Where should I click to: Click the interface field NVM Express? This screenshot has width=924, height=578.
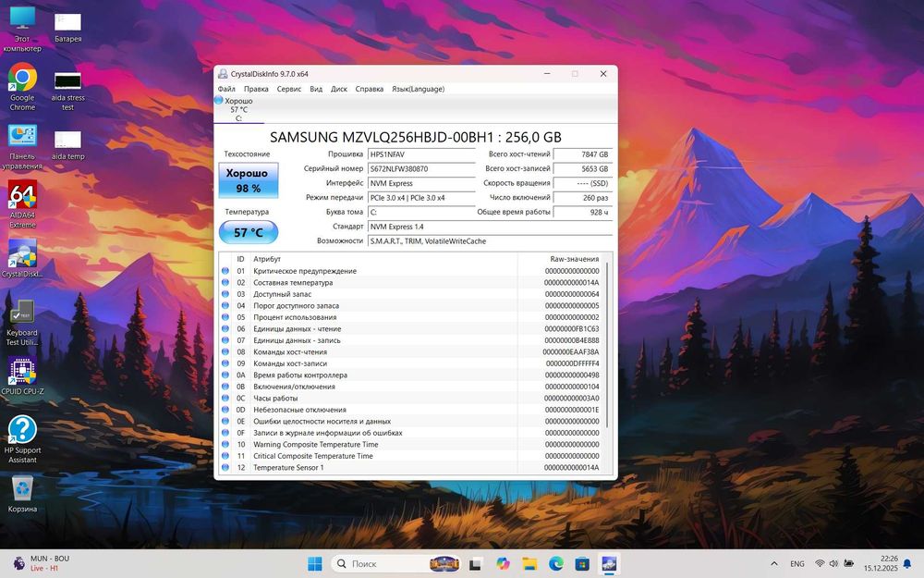pyautogui.click(x=421, y=183)
